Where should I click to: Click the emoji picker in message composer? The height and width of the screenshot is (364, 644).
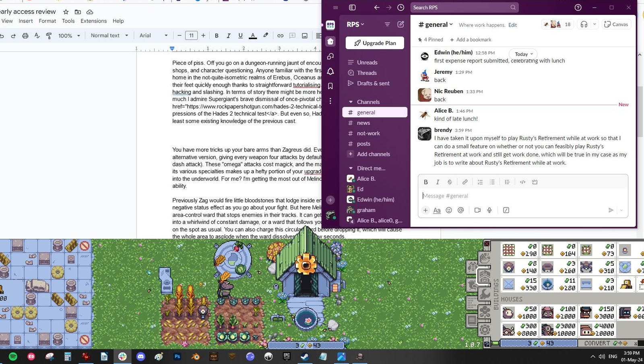click(x=449, y=210)
